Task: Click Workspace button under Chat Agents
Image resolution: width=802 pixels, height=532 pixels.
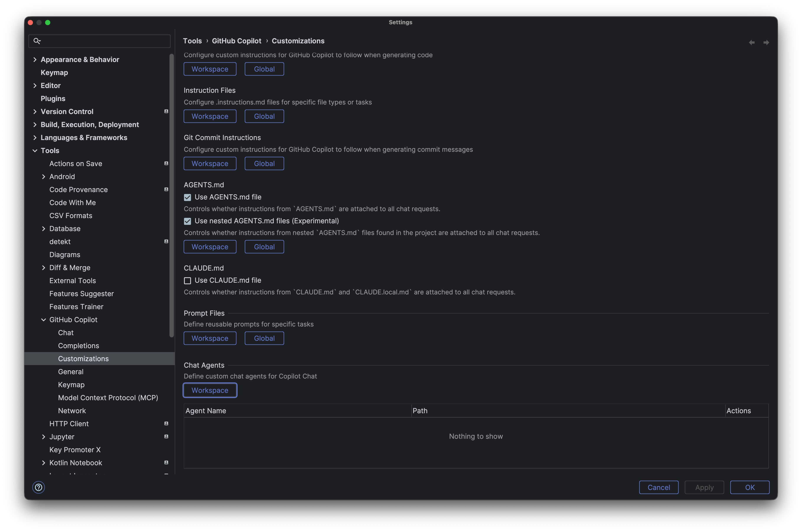Action: [x=210, y=390]
